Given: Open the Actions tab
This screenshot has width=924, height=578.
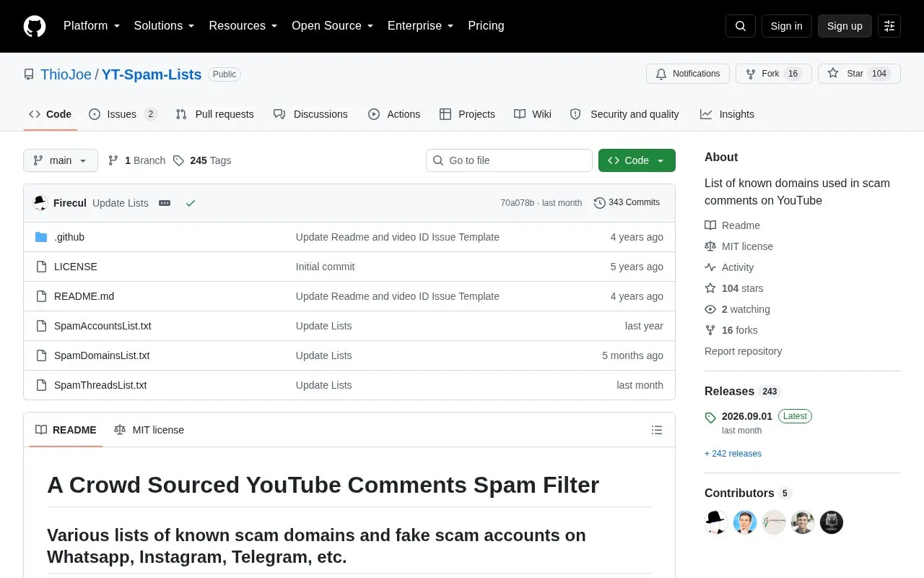Looking at the screenshot, I should pos(394,114).
